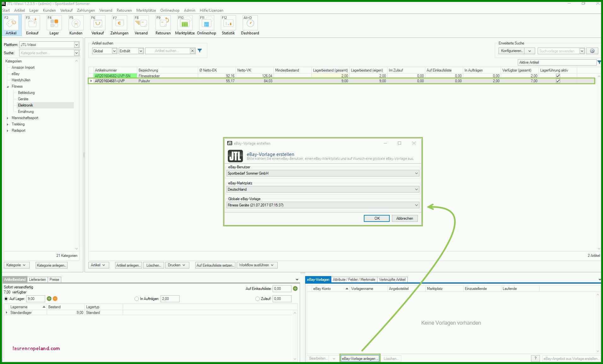603x364 pixels.
Task: Open the Artikel module icon (F2)
Action: tap(12, 25)
